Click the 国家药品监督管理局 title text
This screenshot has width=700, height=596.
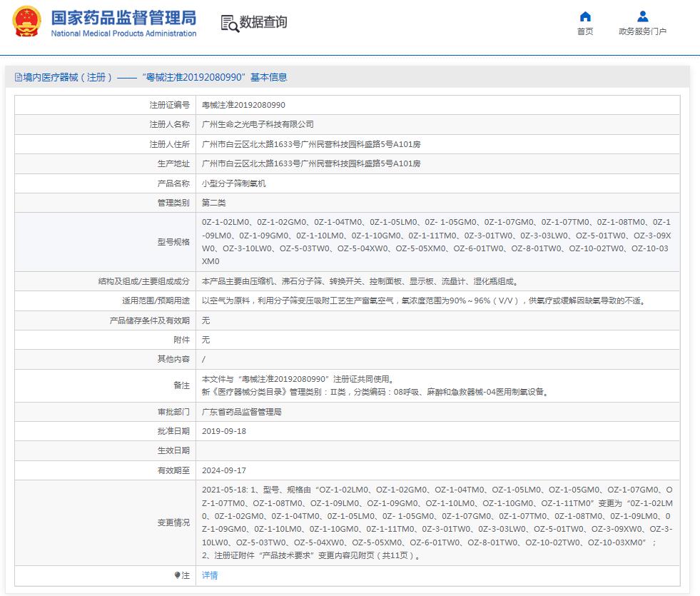click(x=123, y=17)
